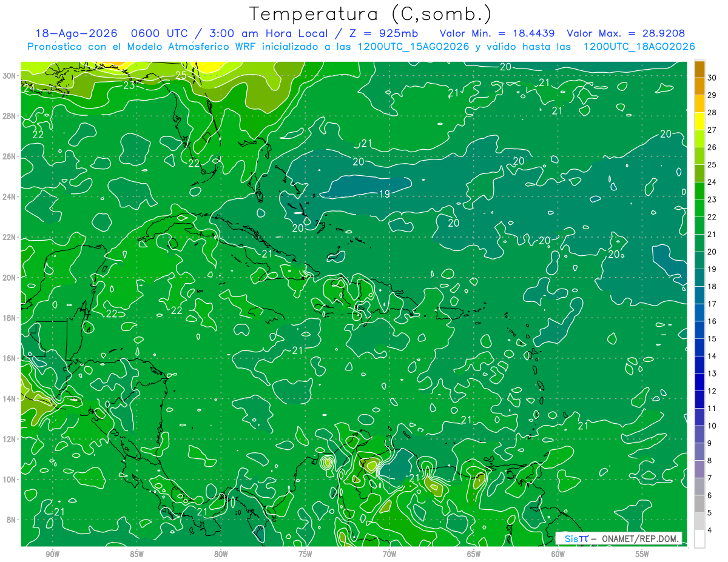This screenshot has width=728, height=562.
Task: Click the '90W' longitude axis label
Action: point(53,554)
